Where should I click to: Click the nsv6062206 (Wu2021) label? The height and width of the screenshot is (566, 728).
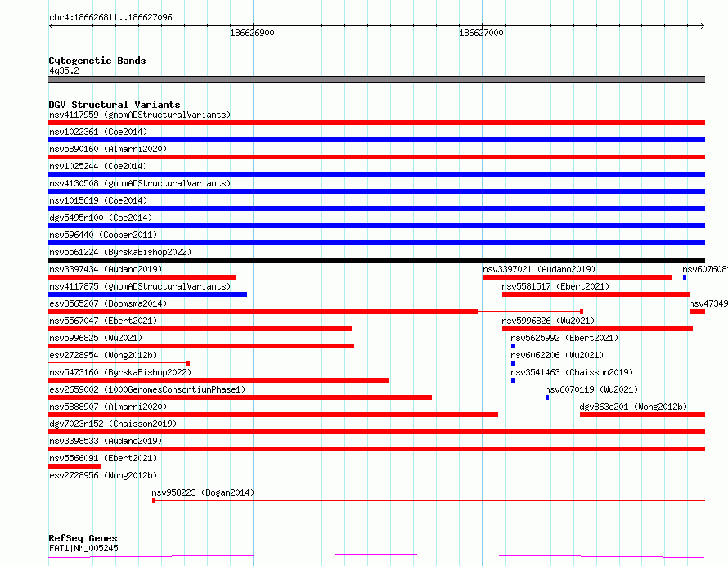(x=557, y=355)
